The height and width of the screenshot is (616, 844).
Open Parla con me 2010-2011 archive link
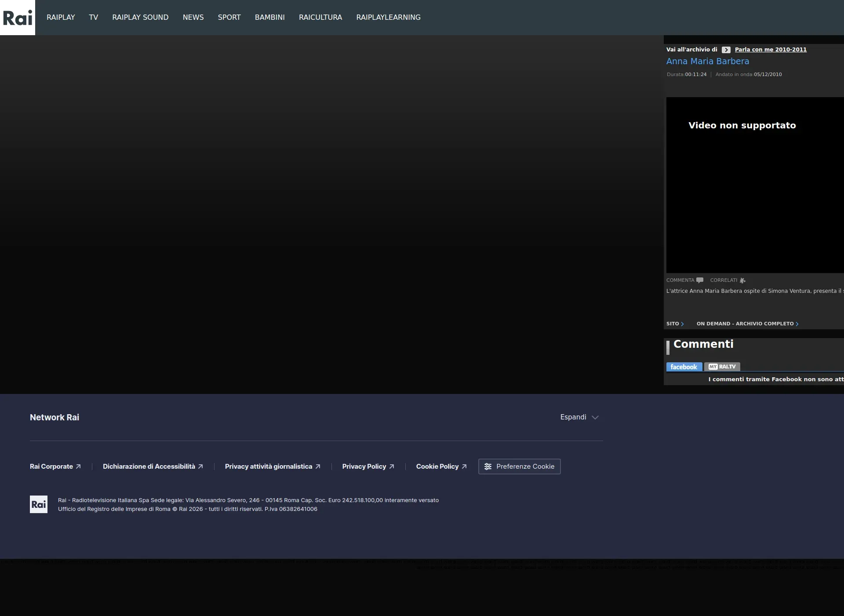pyautogui.click(x=771, y=50)
